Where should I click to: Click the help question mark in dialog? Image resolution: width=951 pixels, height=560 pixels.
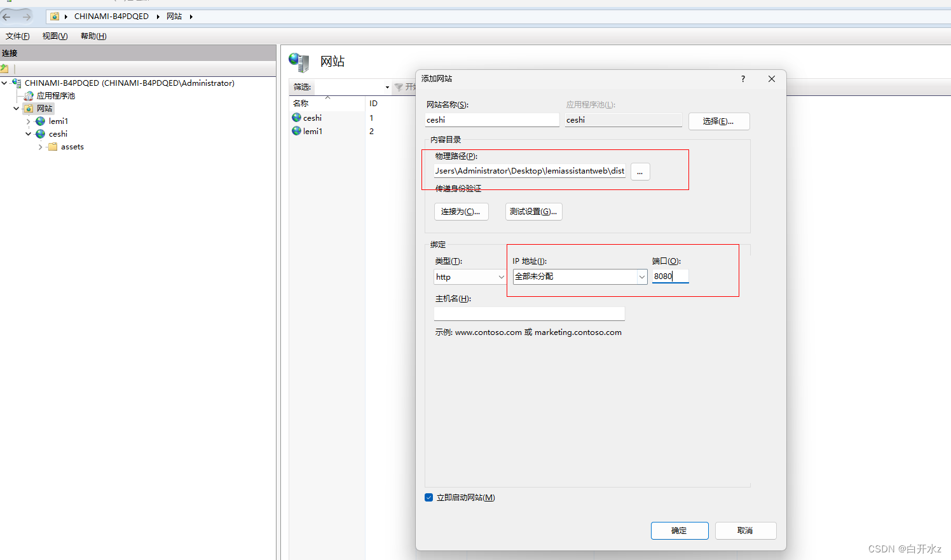(742, 79)
